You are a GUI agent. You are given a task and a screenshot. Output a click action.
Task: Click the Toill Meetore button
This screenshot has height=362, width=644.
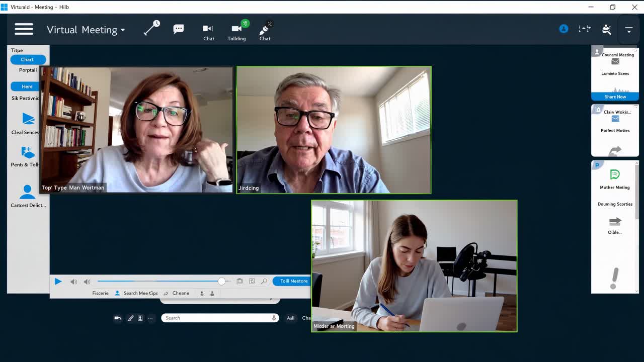(x=292, y=281)
